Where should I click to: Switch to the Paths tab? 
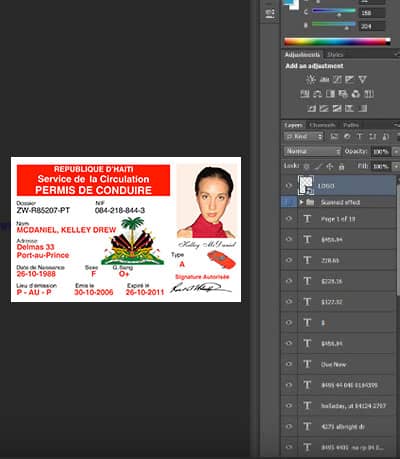click(x=351, y=125)
